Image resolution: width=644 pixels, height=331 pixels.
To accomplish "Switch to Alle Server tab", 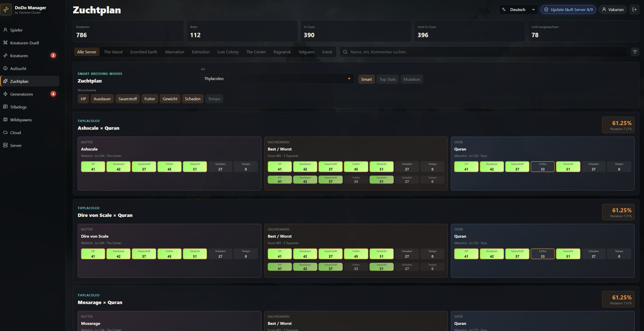I will tap(87, 52).
